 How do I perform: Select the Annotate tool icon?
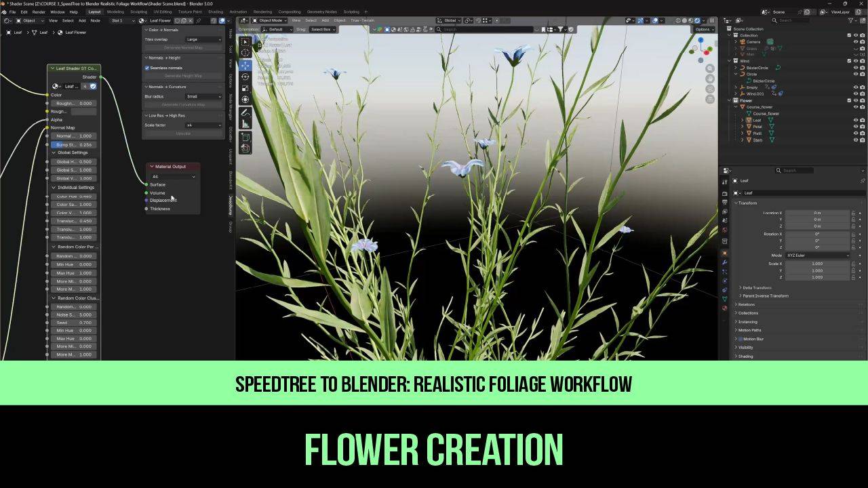(x=245, y=113)
